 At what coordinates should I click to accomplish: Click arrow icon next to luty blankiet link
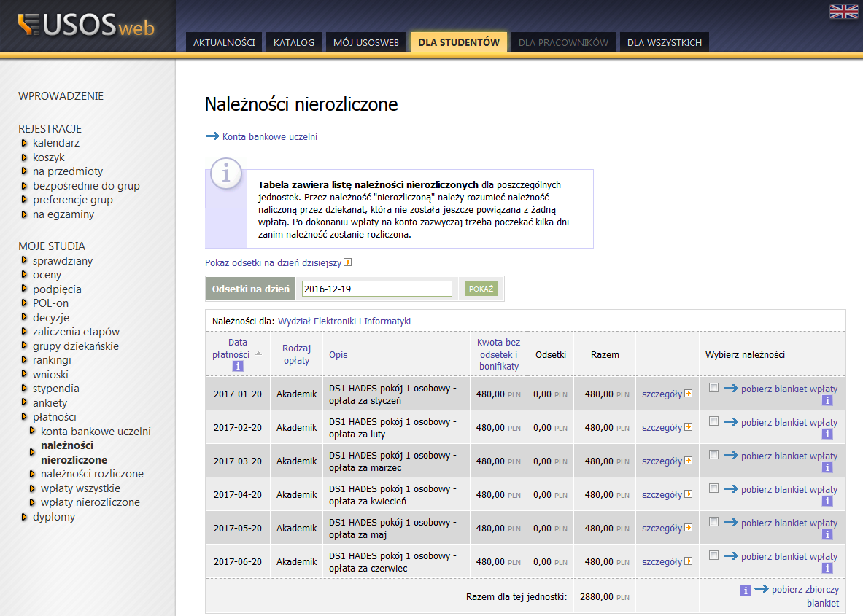point(731,422)
